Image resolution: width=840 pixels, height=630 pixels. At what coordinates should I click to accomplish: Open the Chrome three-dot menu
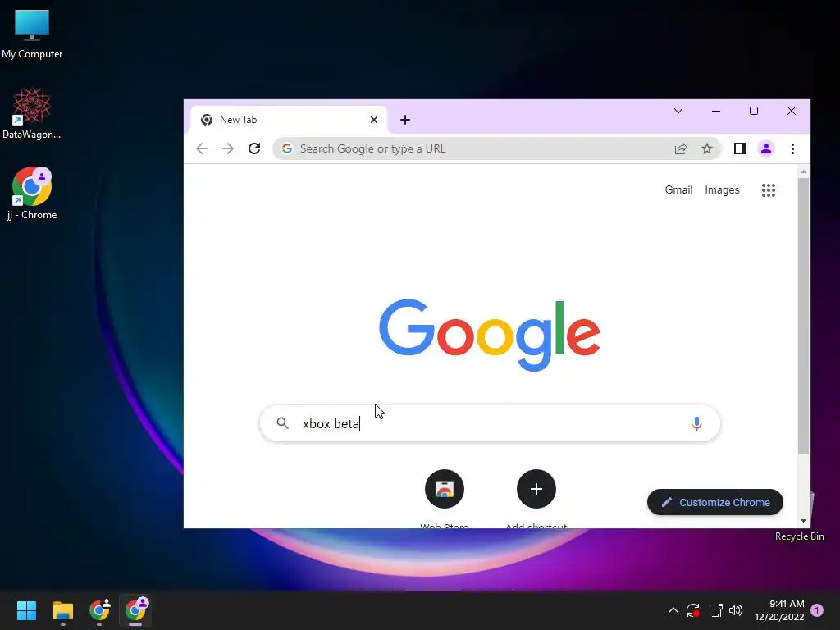tap(793, 148)
